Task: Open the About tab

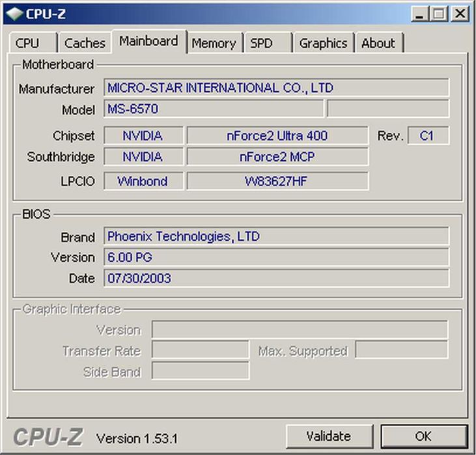Action: click(x=379, y=43)
